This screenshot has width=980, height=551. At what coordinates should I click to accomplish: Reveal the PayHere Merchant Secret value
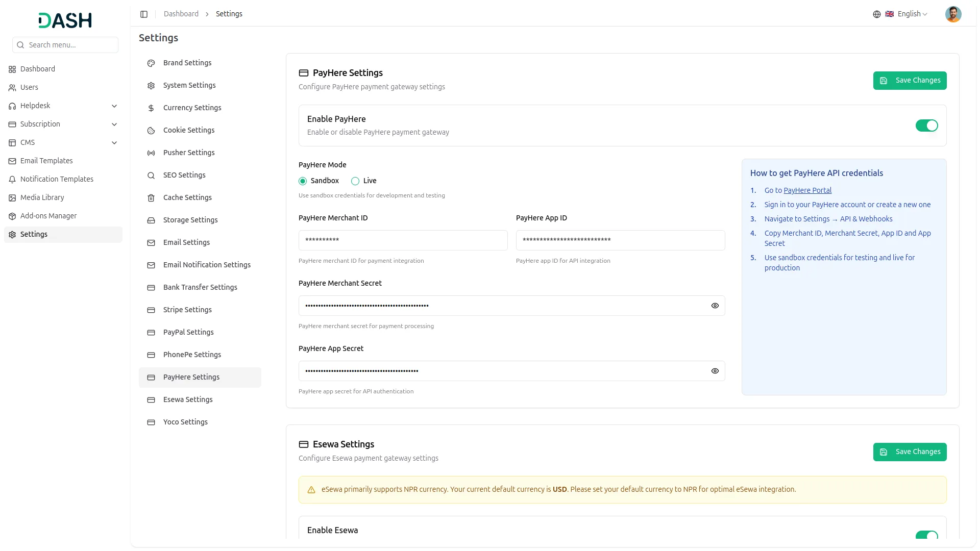715,306
